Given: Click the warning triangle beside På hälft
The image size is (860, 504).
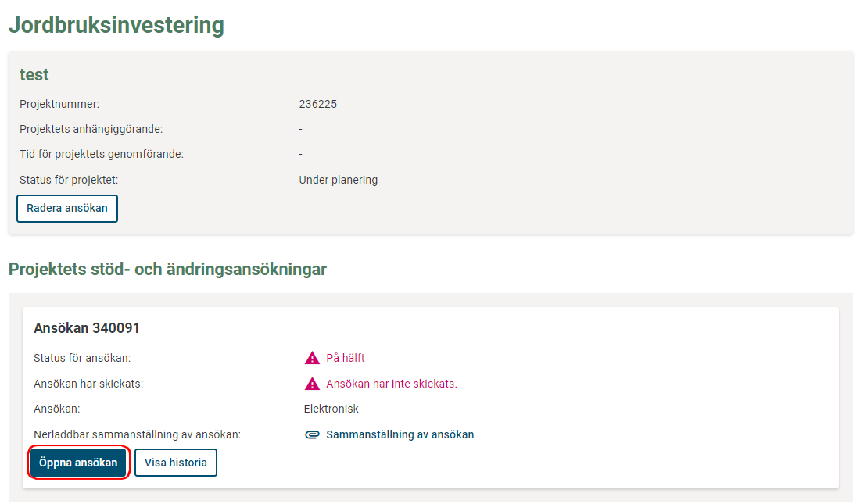Looking at the screenshot, I should pyautogui.click(x=312, y=358).
